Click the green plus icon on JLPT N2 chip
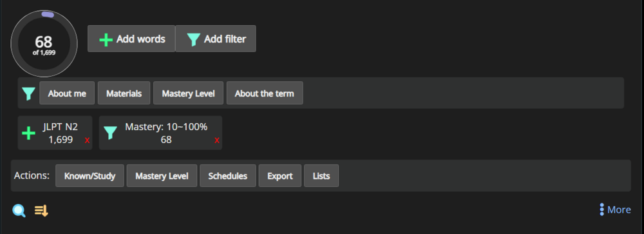Viewport: 644px width, 234px height. [x=28, y=133]
